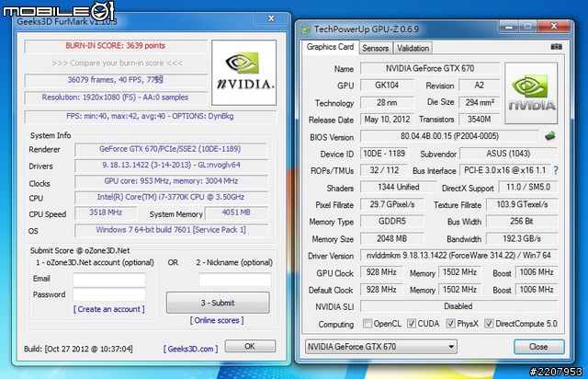
Task: Click the GPU-Z title bar app icon
Action: [x=306, y=29]
